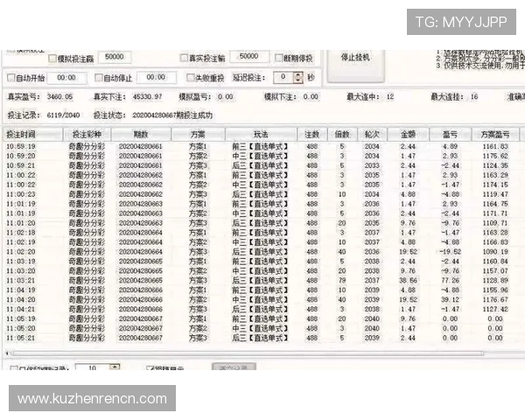This screenshot has height=420, width=525.
Task: Sort by the 金额 column header
Action: click(408, 135)
